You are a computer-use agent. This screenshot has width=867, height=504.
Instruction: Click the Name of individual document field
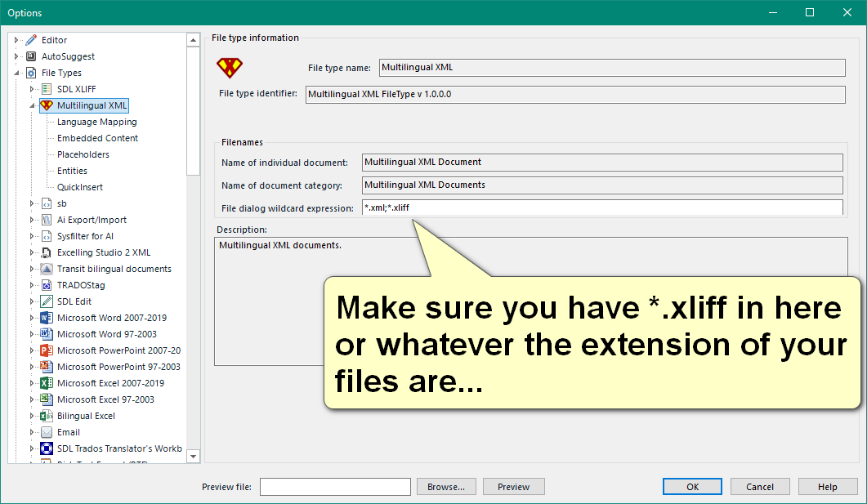click(x=602, y=163)
